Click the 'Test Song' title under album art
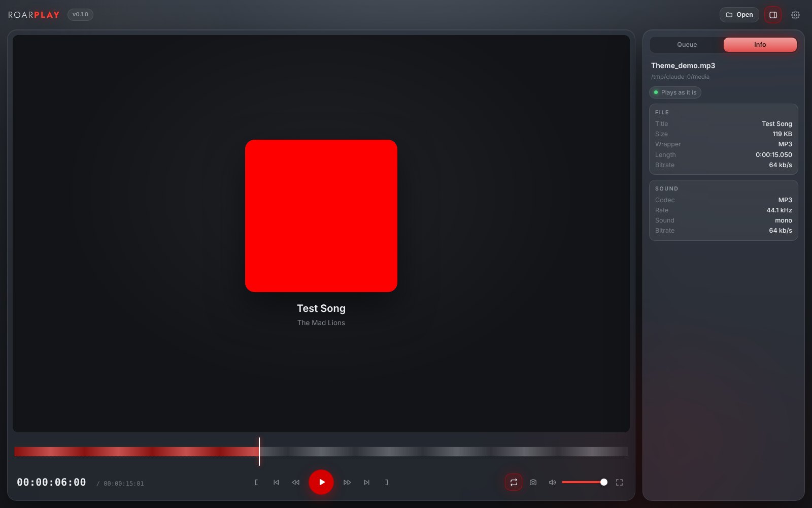Viewport: 812px width, 508px height. 321,308
